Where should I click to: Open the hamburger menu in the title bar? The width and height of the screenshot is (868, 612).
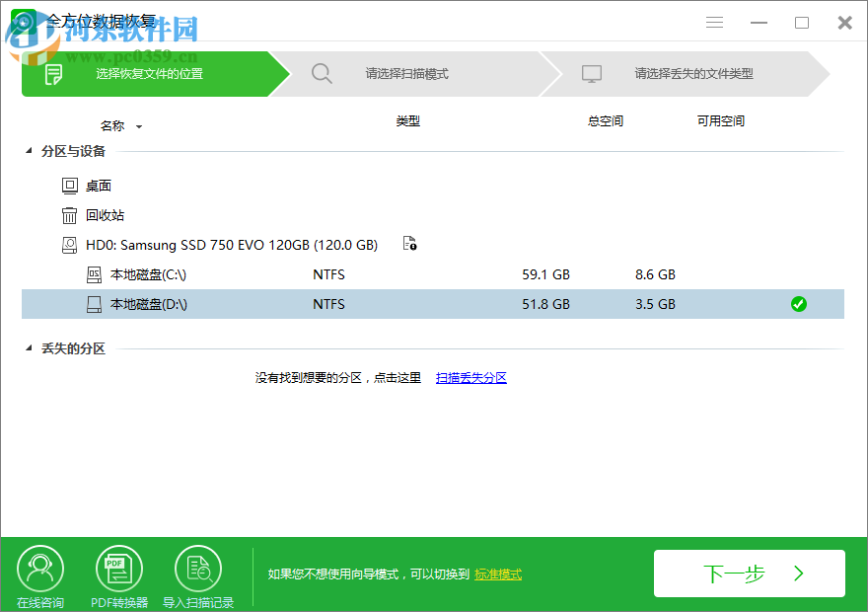pos(714,22)
